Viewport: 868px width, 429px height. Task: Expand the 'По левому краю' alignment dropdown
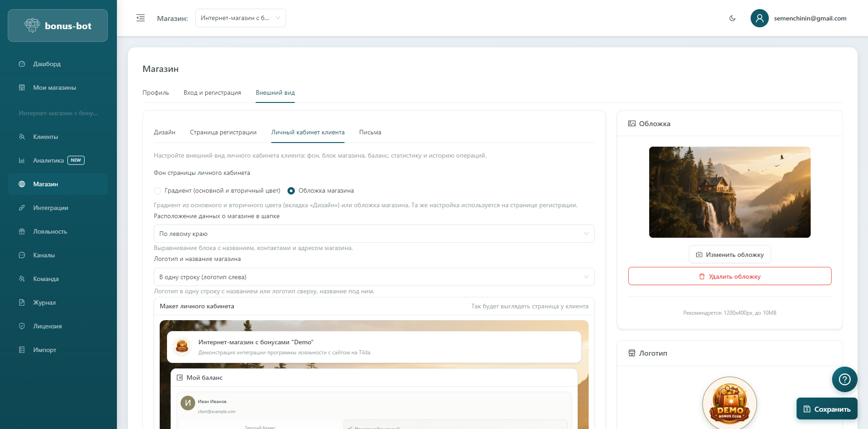click(373, 234)
